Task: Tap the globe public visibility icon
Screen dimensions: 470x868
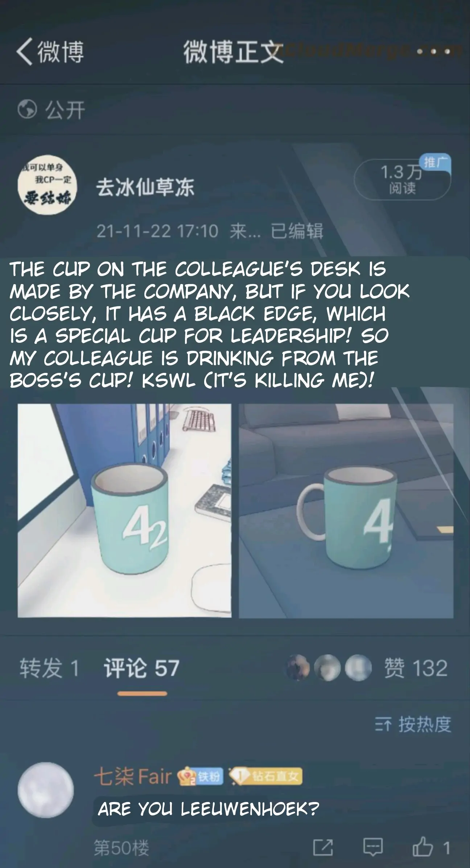Action: 27,109
